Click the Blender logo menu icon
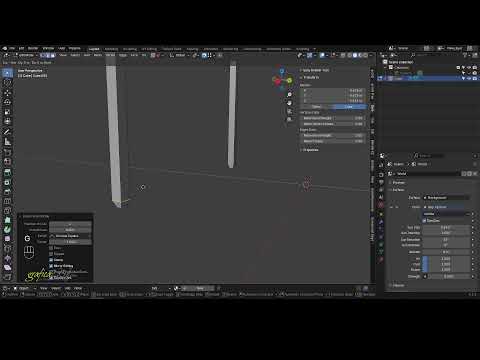This screenshot has height=360, width=480. pos(5,48)
